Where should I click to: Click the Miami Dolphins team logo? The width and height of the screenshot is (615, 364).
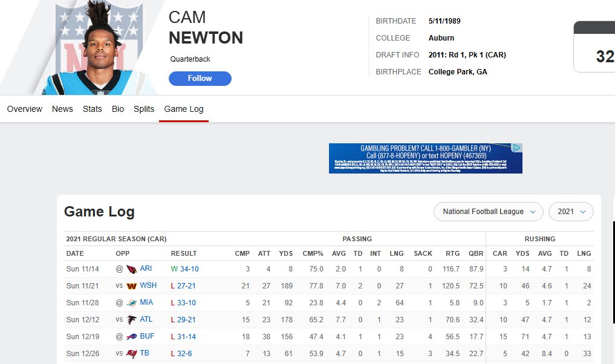tap(131, 303)
